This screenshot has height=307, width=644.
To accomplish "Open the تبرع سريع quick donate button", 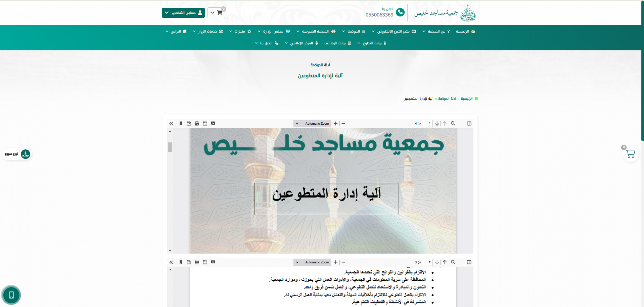I will coord(17,154).
